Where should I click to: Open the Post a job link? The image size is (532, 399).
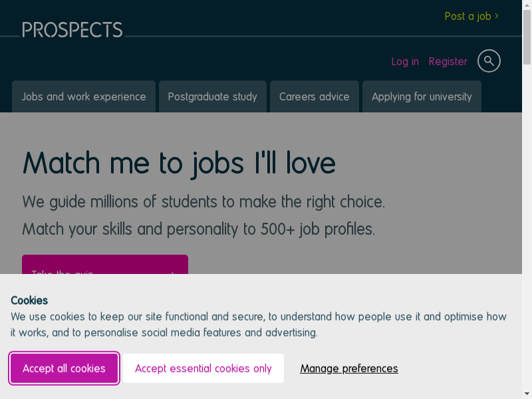pyautogui.click(x=467, y=16)
